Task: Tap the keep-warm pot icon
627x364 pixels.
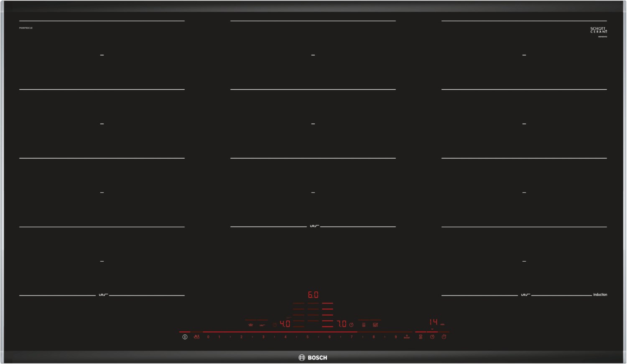Action: tap(250, 324)
